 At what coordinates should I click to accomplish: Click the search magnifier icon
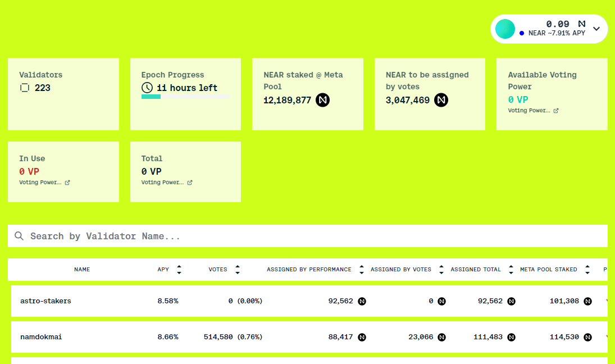(x=19, y=236)
